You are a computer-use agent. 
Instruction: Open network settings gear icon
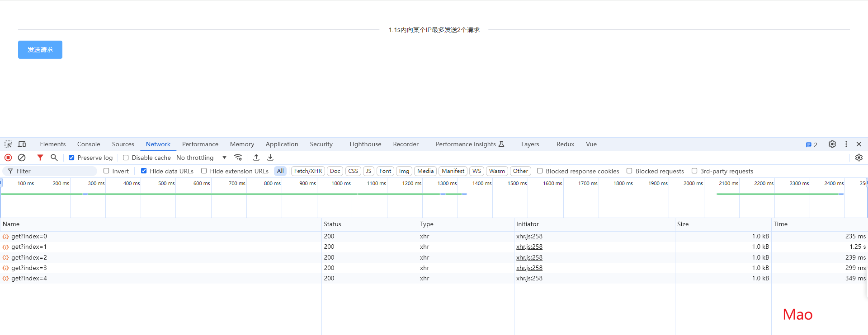[859, 158]
